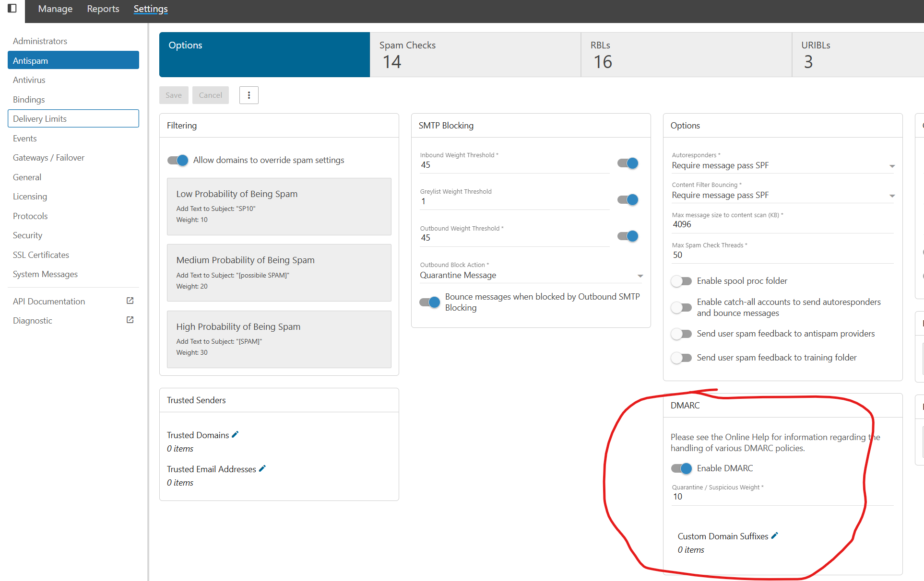Viewport: 924px width, 581px height.
Task: Click the Max Spam Check Threads field
Action: (x=782, y=255)
